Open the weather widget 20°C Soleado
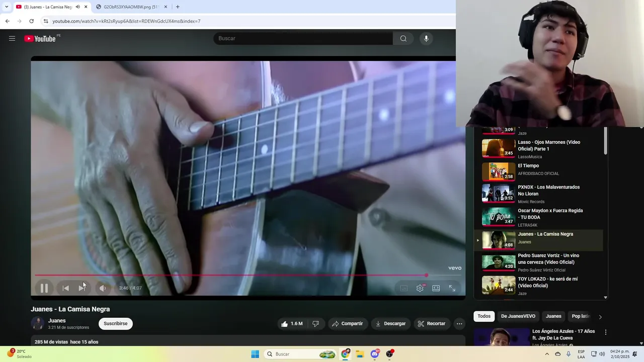The image size is (644, 362). (x=19, y=354)
